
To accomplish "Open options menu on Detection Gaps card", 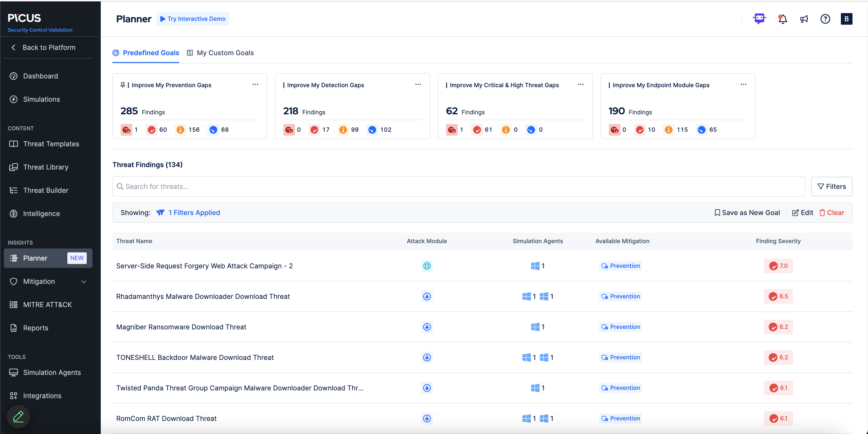I will (x=418, y=84).
